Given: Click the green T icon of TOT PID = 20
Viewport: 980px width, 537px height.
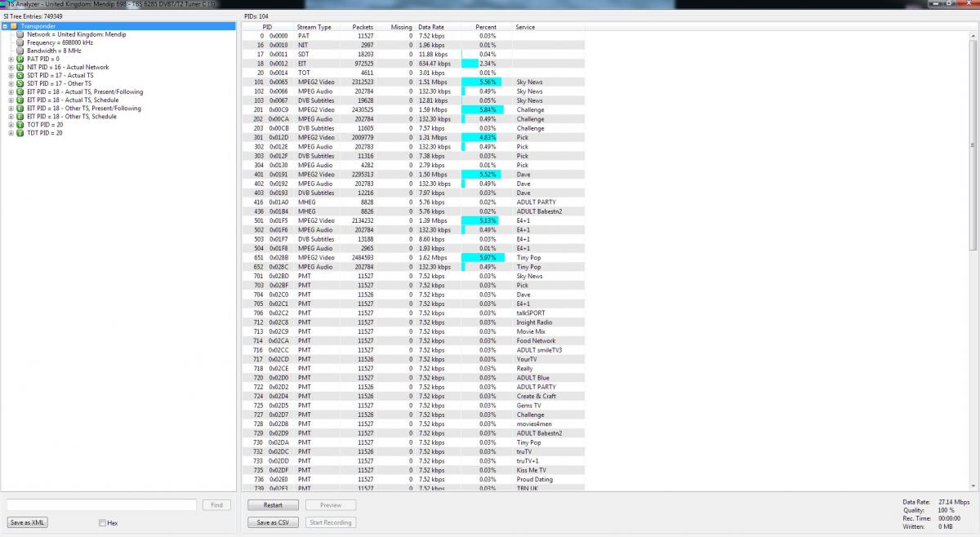Looking at the screenshot, I should 20,124.
